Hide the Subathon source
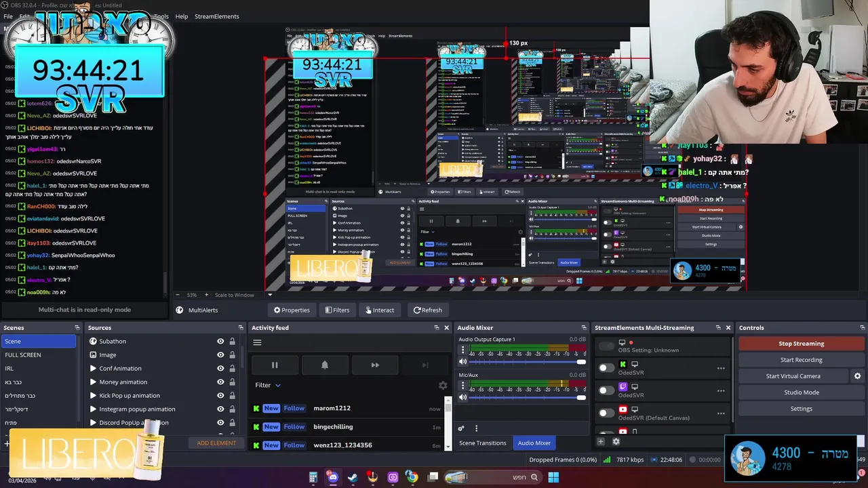 point(220,342)
